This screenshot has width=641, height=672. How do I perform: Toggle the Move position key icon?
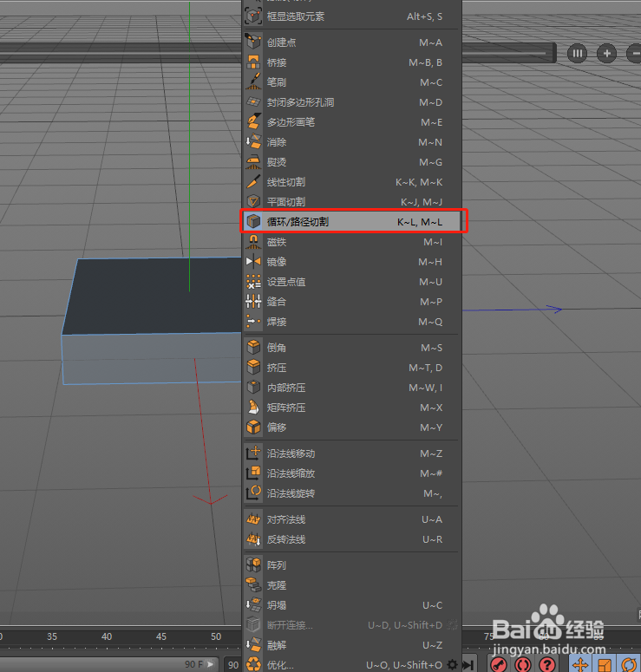pyautogui.click(x=580, y=665)
